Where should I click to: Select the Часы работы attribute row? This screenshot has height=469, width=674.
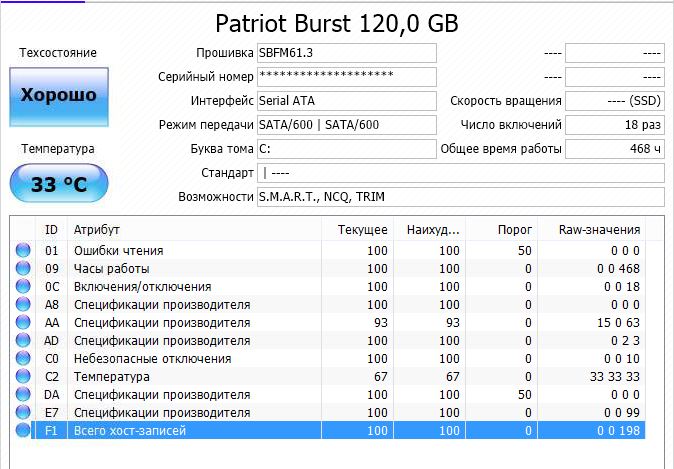pyautogui.click(x=329, y=268)
